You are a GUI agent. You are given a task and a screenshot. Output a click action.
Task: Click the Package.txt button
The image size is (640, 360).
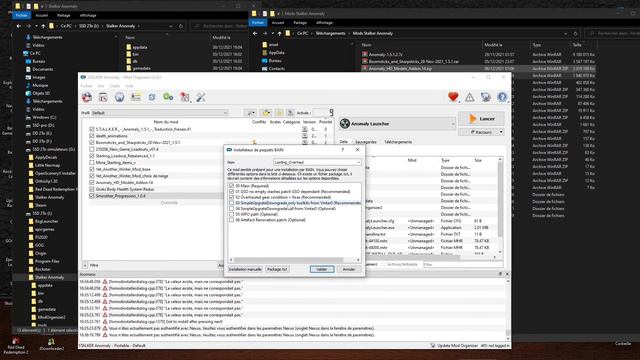click(x=277, y=269)
